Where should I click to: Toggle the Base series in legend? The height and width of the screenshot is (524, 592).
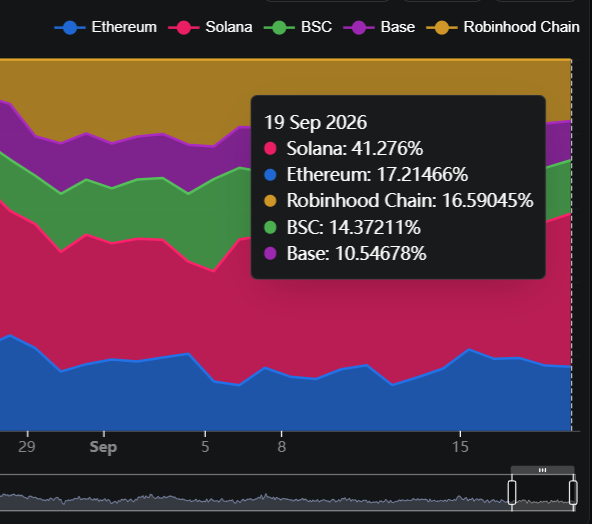(379, 27)
